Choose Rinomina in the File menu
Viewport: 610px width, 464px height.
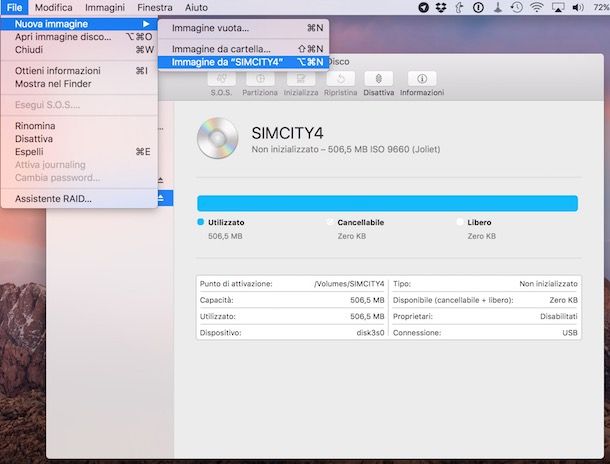coord(79,126)
